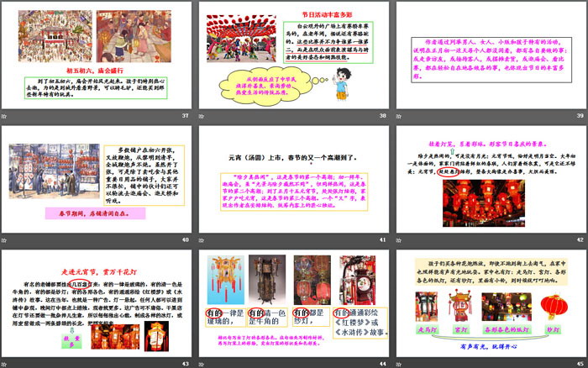This screenshot has width=588, height=368.
Task: Select slide 45 thumbnail with the labeled lanterns
Action: 491,303
